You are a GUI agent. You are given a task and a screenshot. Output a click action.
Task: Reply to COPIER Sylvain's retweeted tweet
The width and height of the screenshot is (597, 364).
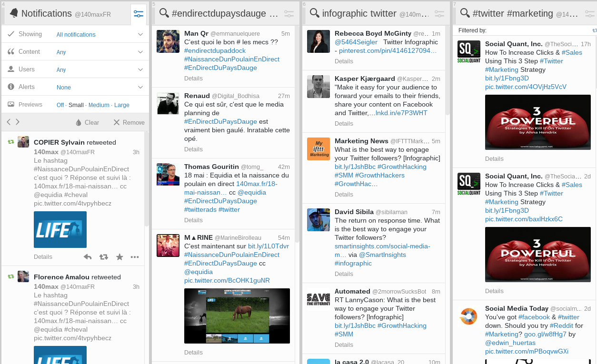[x=88, y=257]
